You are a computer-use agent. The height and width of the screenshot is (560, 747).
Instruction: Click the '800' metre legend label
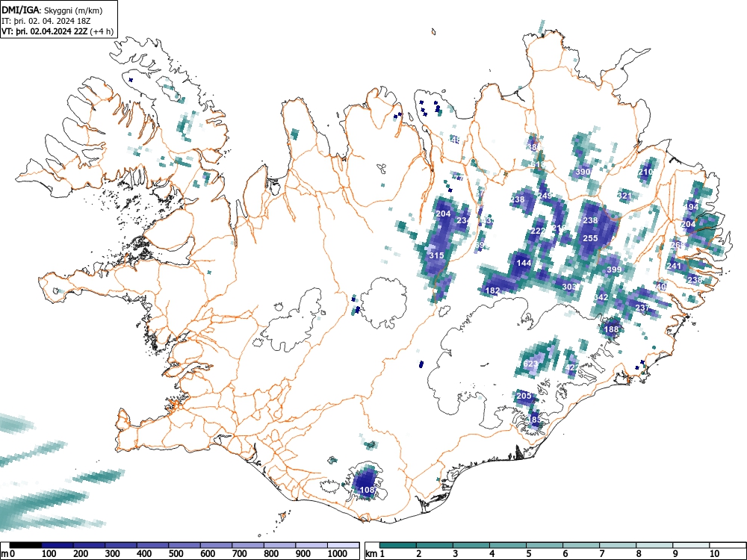coord(272,554)
